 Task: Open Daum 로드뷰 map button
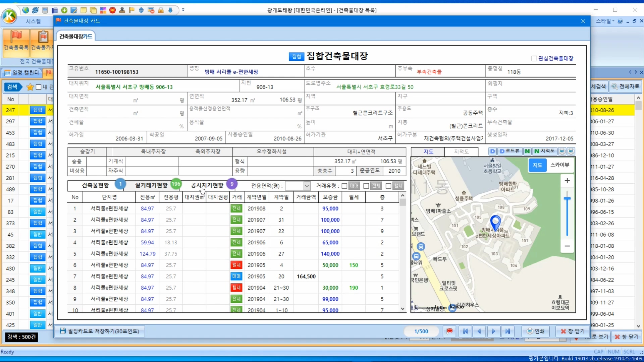tap(509, 151)
